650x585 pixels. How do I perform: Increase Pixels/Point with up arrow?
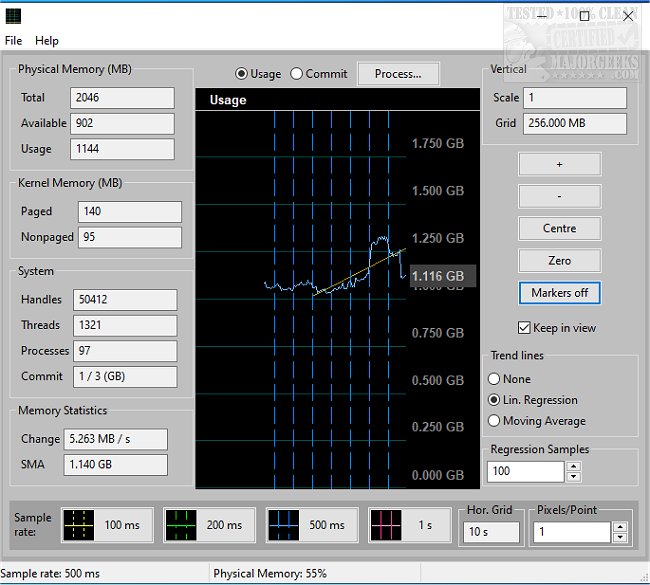[x=621, y=527]
